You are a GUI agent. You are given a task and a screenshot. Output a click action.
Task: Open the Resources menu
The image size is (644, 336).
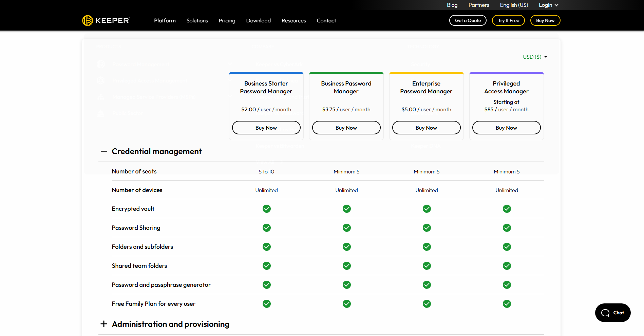pos(294,21)
